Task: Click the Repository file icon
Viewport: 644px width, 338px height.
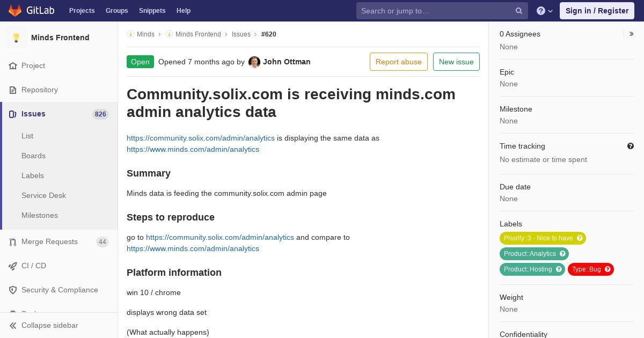Action: click(13, 90)
